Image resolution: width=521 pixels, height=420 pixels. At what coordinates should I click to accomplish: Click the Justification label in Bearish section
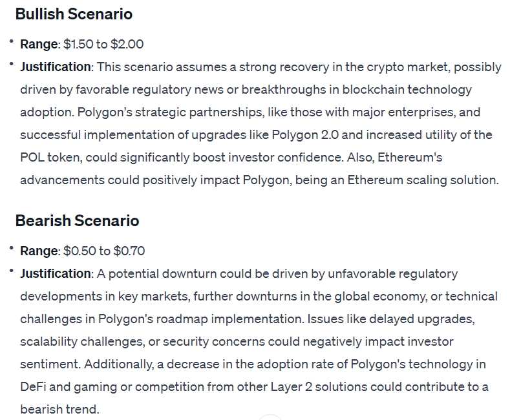coord(56,274)
